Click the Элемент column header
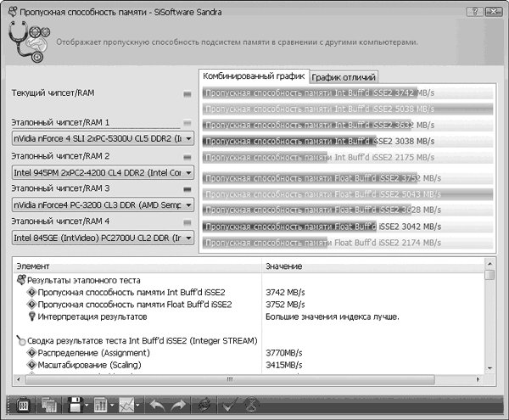Image resolution: width=509 pixels, height=420 pixels. (x=137, y=266)
